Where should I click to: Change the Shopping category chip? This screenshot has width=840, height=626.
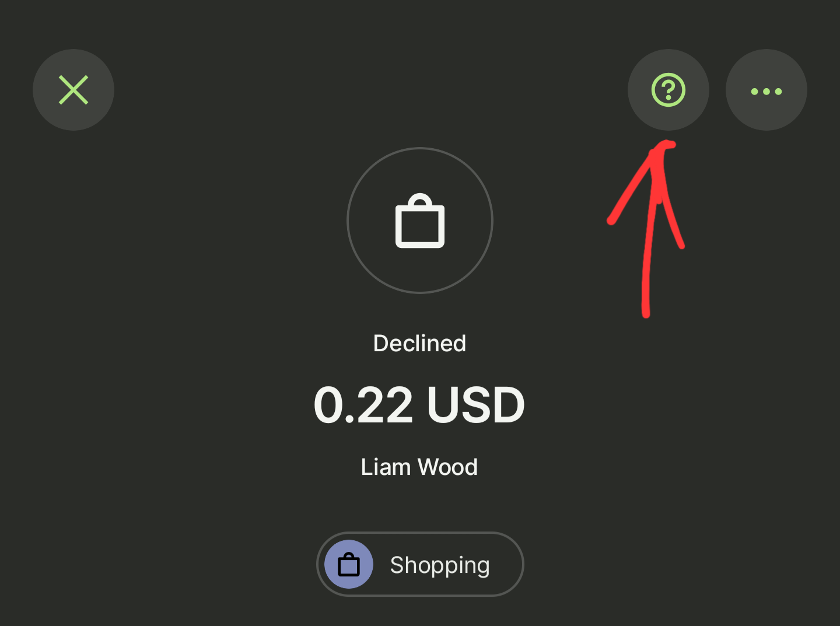click(420, 564)
